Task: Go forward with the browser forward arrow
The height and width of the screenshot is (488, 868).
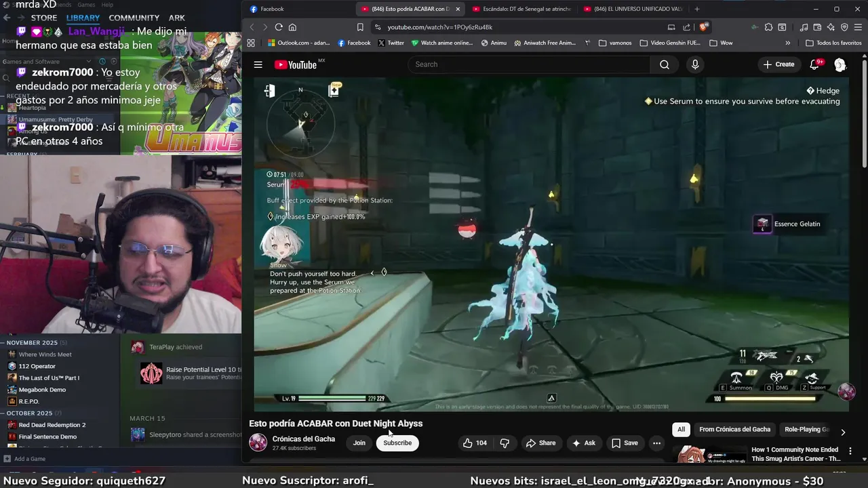Action: [x=264, y=27]
